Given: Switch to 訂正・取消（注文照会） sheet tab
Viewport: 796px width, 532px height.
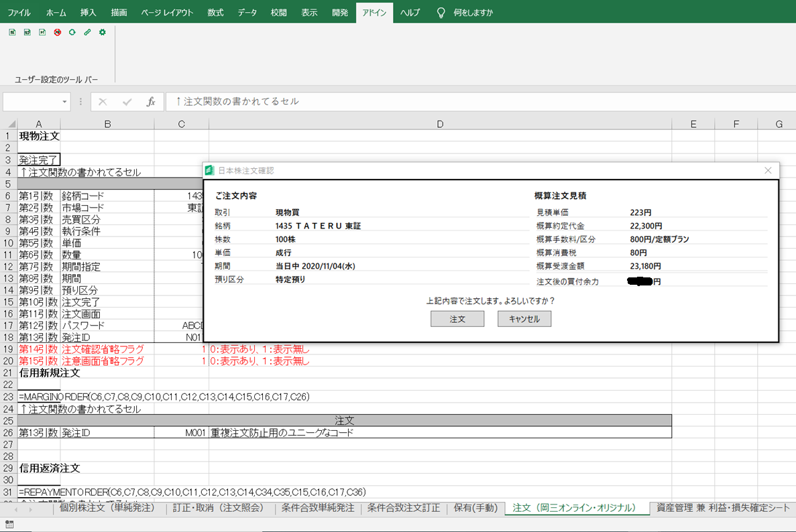Looking at the screenshot, I should (219, 508).
